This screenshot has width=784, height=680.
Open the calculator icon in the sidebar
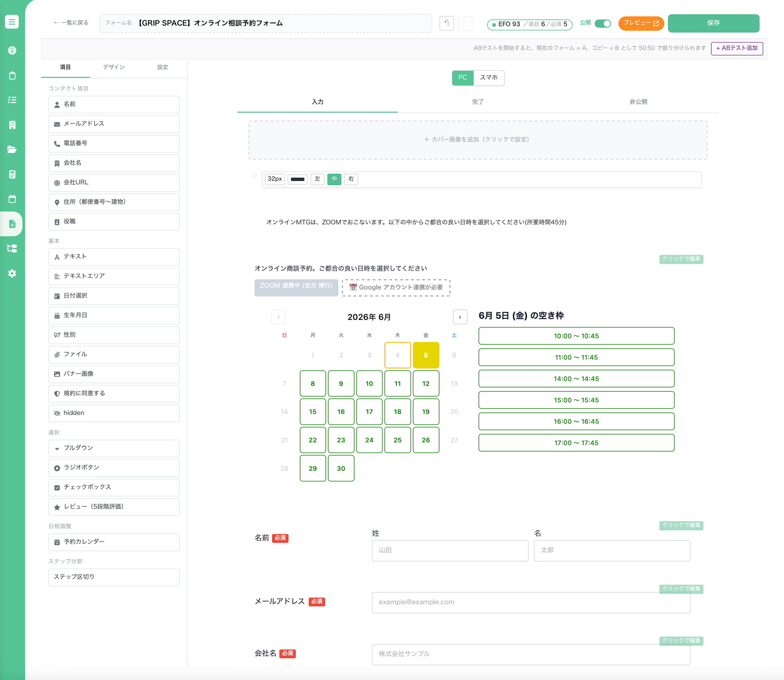coord(12,174)
